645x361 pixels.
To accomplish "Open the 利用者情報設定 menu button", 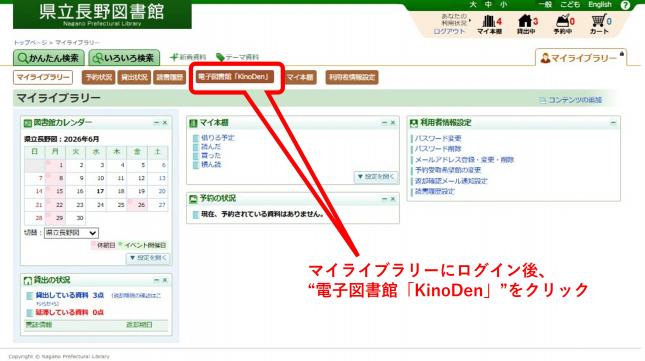I will 352,77.
